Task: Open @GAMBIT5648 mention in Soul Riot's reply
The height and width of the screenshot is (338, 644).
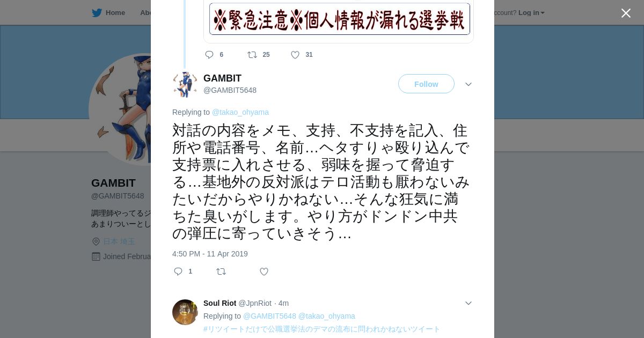Action: tap(269, 316)
